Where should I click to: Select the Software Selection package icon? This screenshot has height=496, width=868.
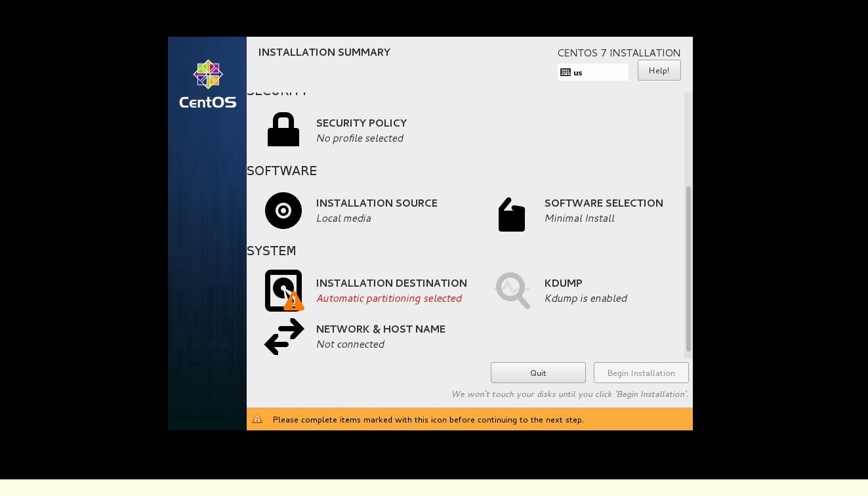coord(512,214)
